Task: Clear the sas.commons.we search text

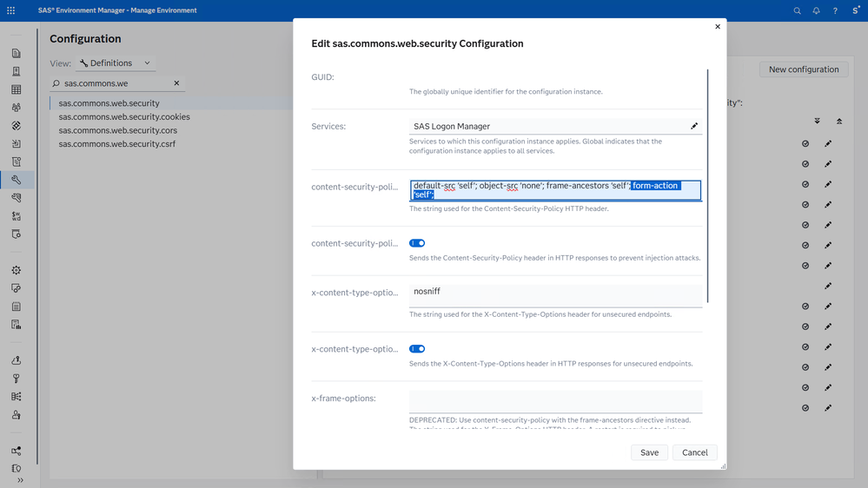Action: point(176,83)
